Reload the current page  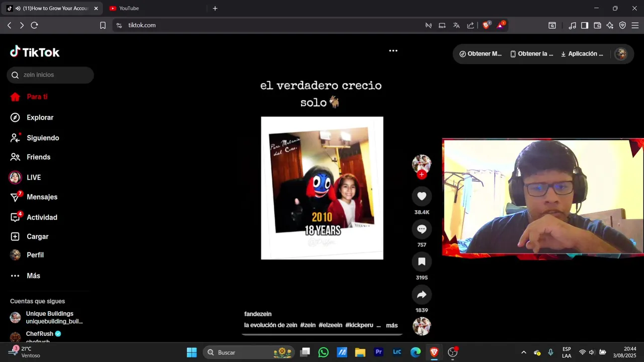[34, 25]
